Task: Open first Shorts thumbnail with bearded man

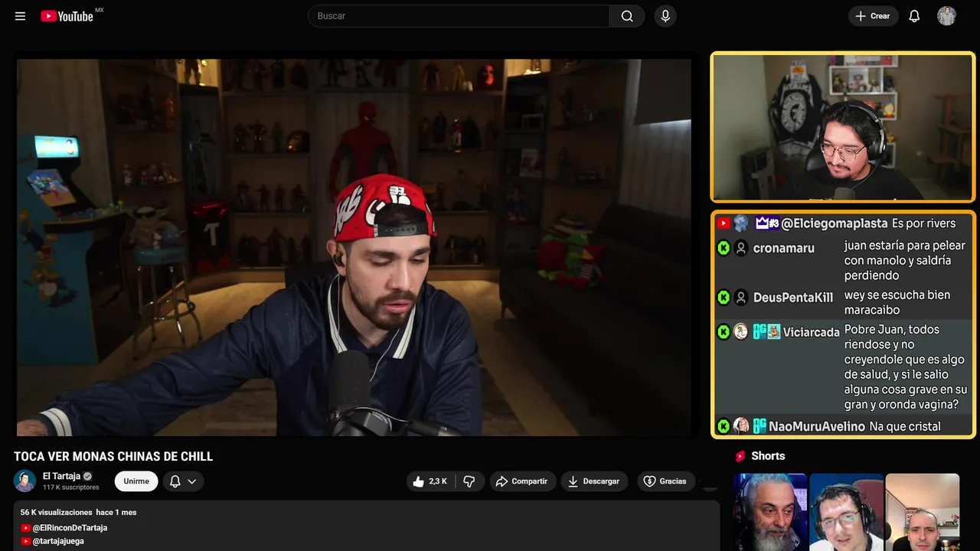Action: (x=770, y=512)
